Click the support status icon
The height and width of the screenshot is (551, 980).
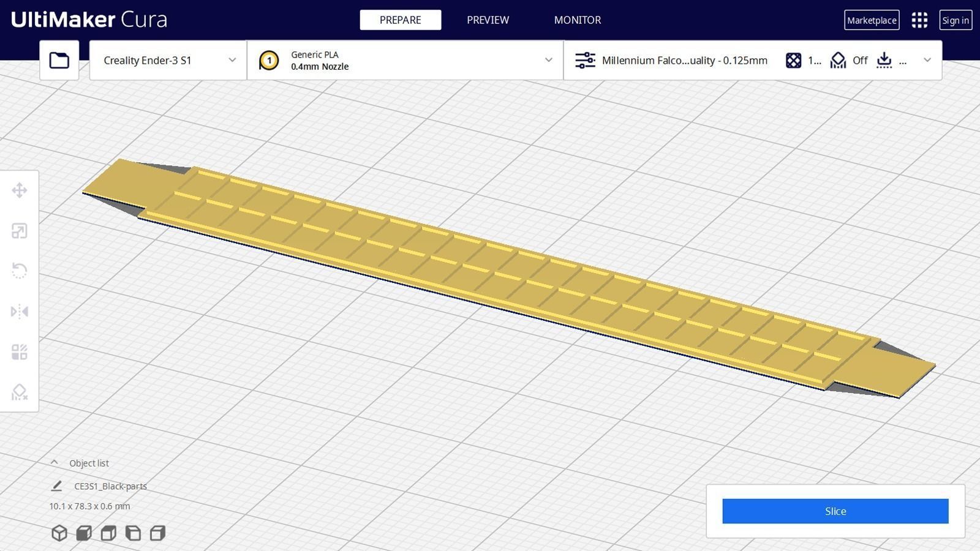pyautogui.click(x=838, y=60)
